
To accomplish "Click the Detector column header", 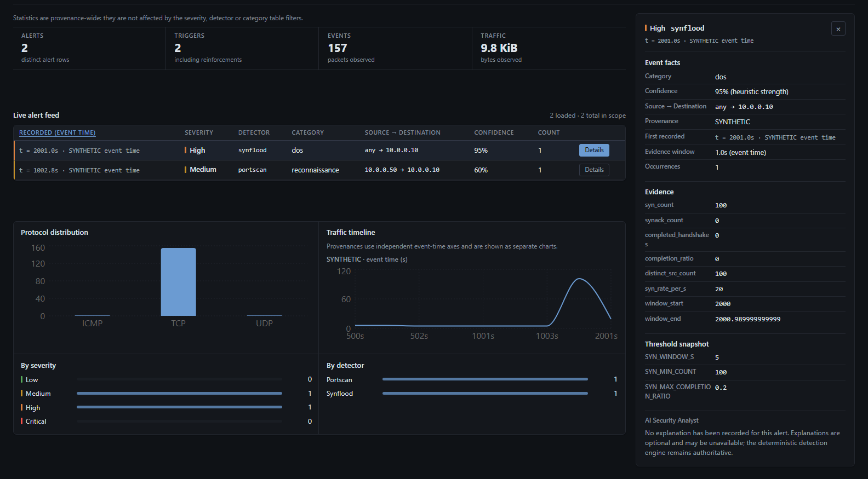I will pos(254,132).
